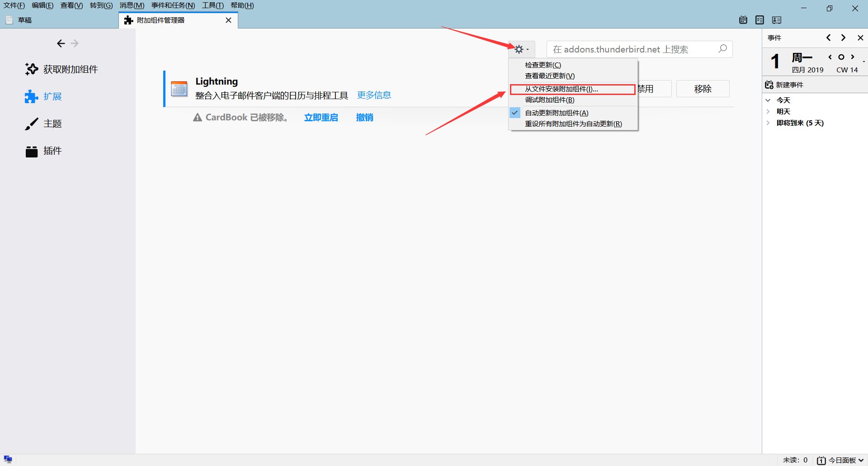Click the online status icon in status bar
This screenshot has width=868, height=466.
8,460
